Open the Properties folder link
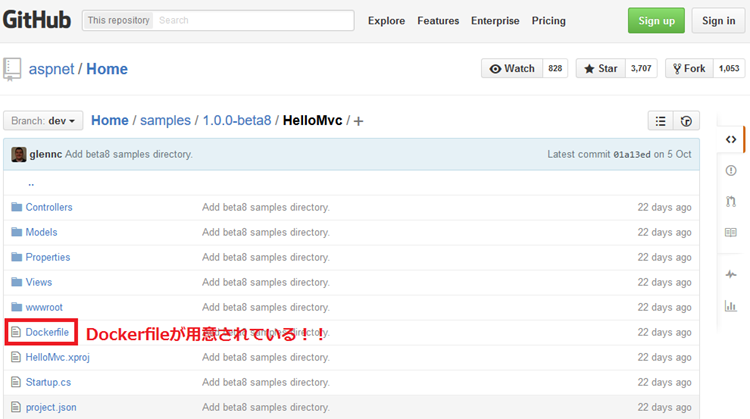 click(48, 257)
